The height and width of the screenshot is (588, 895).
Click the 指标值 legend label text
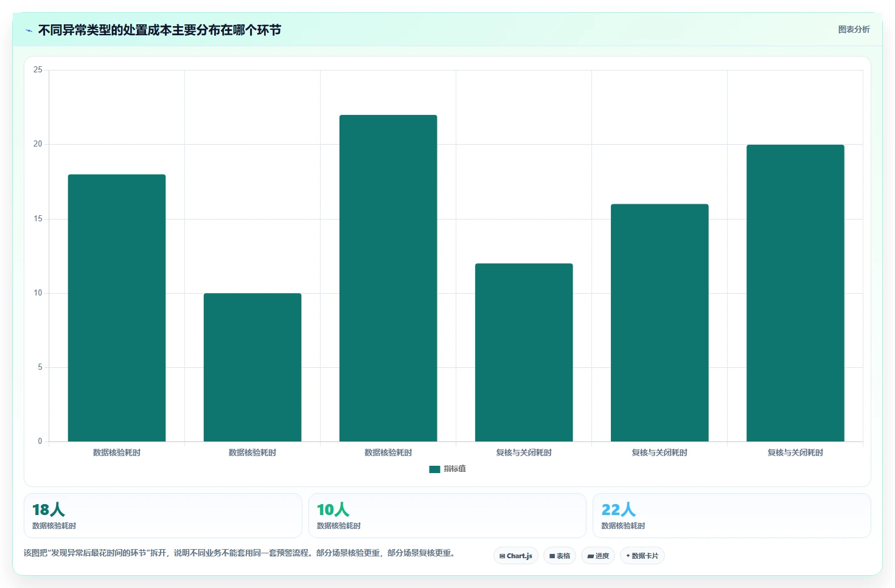[454, 469]
